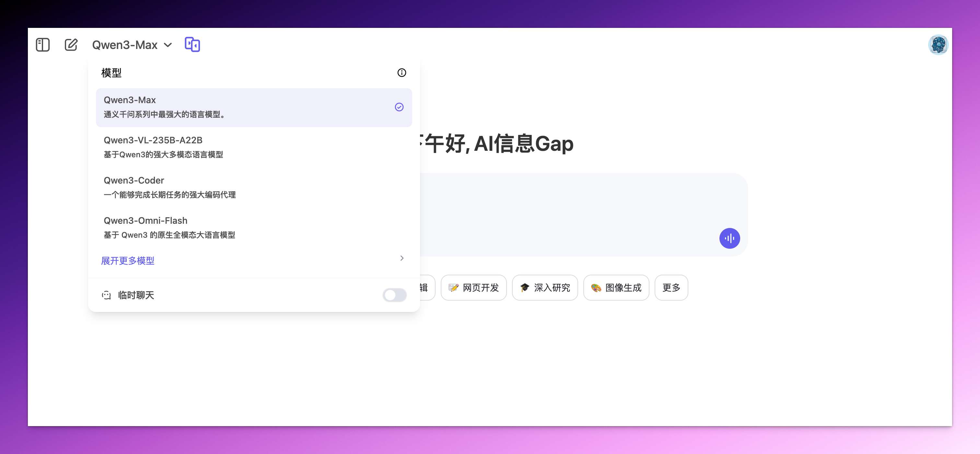This screenshot has height=454, width=980.
Task: Select the Qwen3-Max model entry
Action: (x=254, y=107)
